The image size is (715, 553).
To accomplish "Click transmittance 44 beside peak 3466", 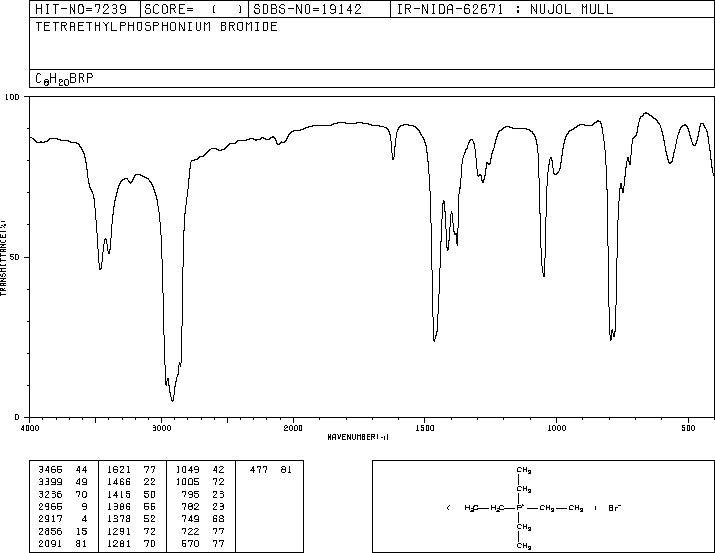I will coord(81,470).
